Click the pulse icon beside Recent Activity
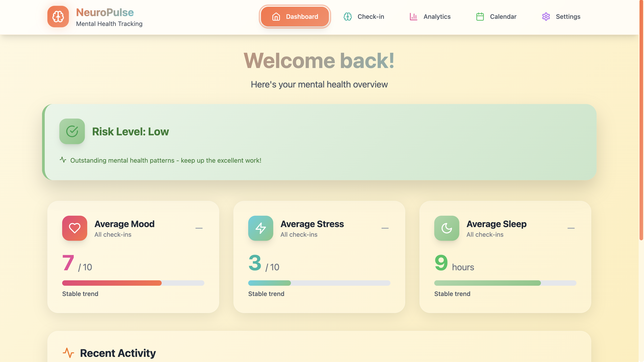 tap(68, 353)
